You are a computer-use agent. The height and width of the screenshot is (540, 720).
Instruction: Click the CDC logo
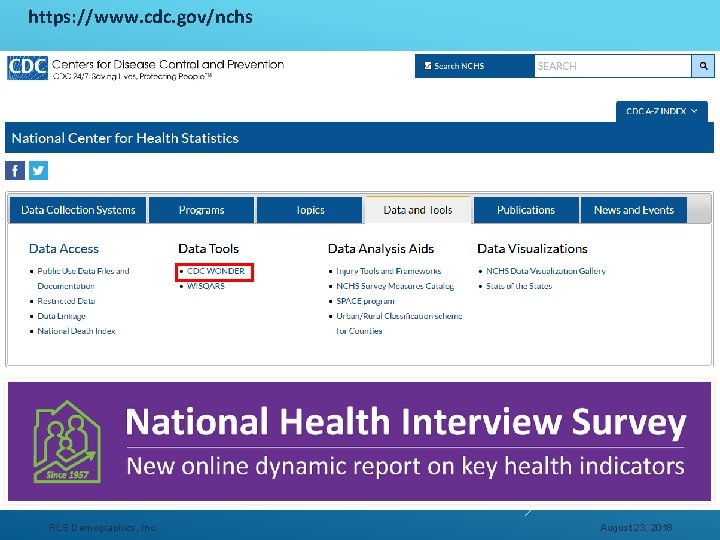coord(28,68)
